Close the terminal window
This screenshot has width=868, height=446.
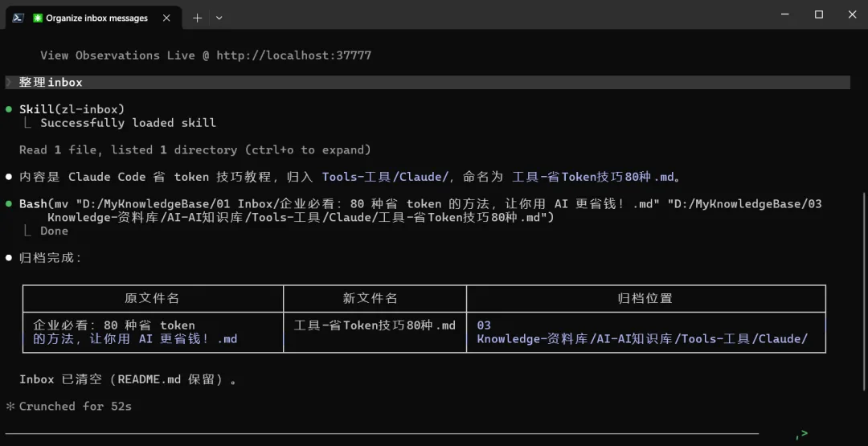click(x=852, y=14)
